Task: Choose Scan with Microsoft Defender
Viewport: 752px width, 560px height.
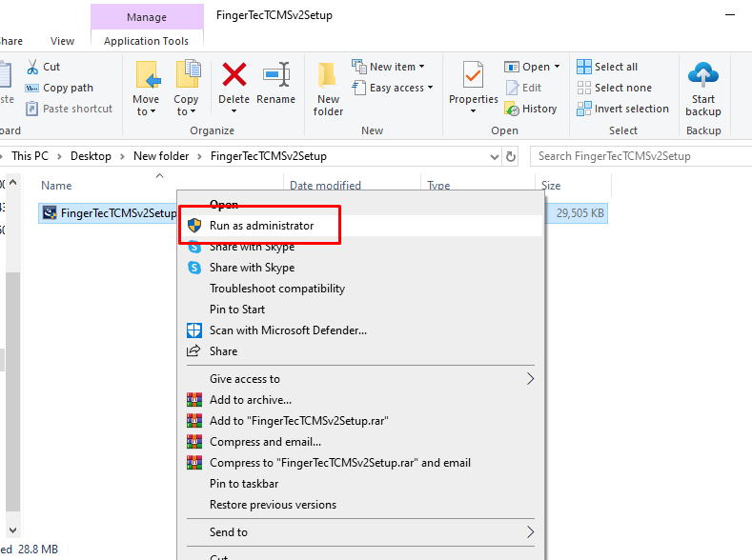Action: click(360, 330)
